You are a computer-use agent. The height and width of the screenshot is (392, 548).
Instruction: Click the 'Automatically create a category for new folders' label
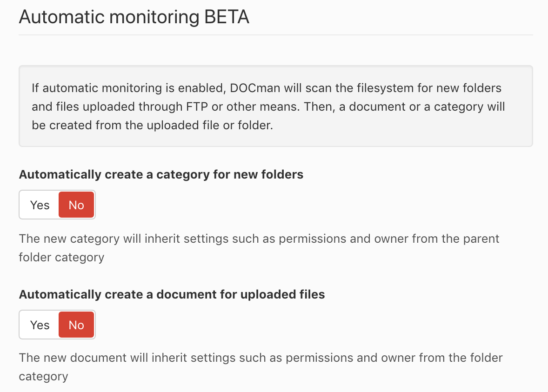click(x=161, y=174)
